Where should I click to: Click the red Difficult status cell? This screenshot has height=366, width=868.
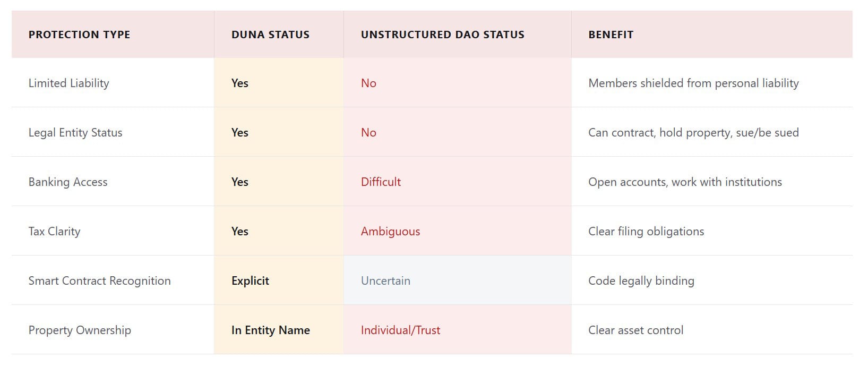tap(381, 182)
